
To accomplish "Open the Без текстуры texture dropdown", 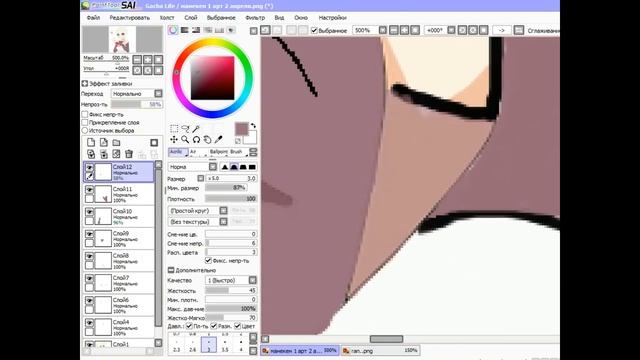I will (x=223, y=222).
